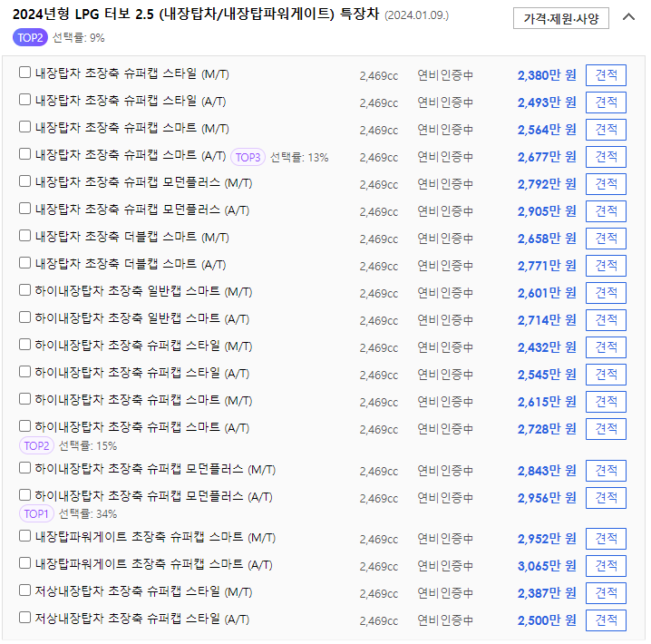651x644 pixels.
Task: Check 하이내장탑차 초장축 슈퍼캡 스타일 (A/T)
Action: click(24, 372)
